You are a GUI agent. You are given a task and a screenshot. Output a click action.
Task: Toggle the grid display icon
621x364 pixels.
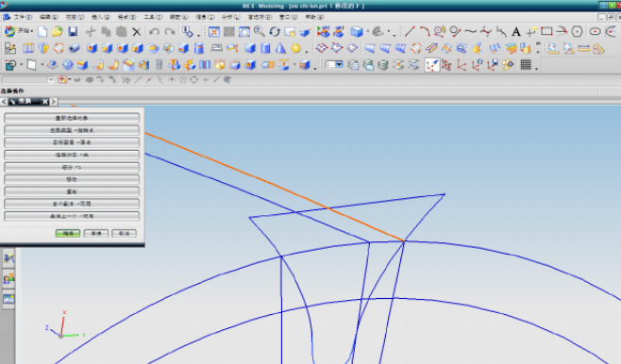point(526,64)
